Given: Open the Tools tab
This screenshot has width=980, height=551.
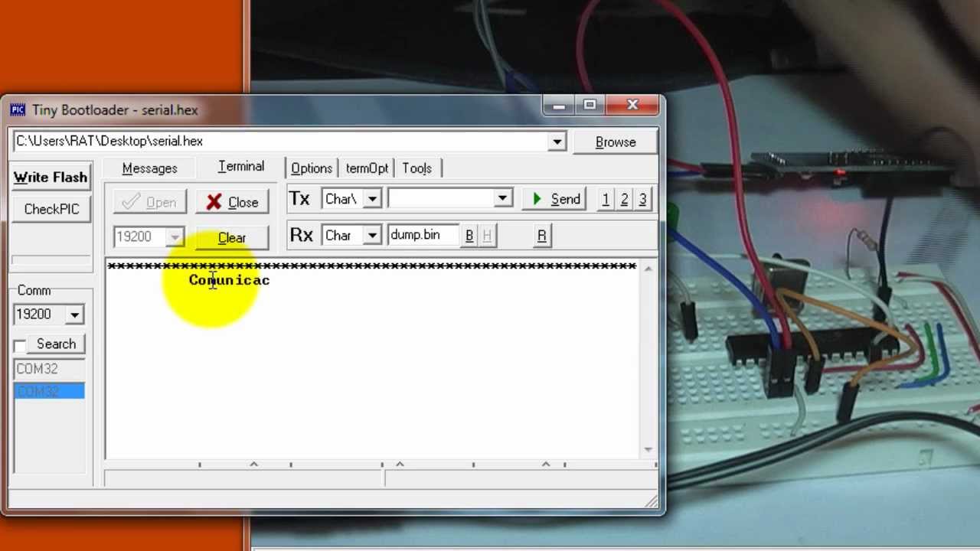Looking at the screenshot, I should click(417, 168).
